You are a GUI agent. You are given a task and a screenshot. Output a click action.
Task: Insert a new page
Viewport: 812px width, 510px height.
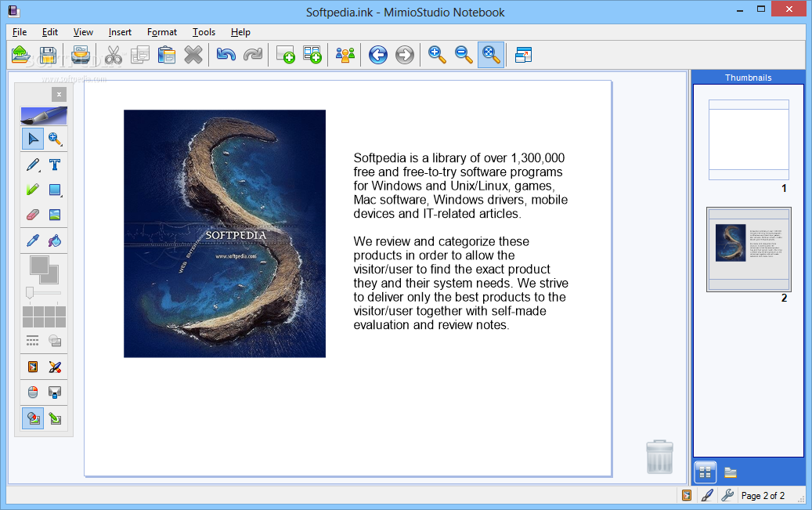pos(285,54)
